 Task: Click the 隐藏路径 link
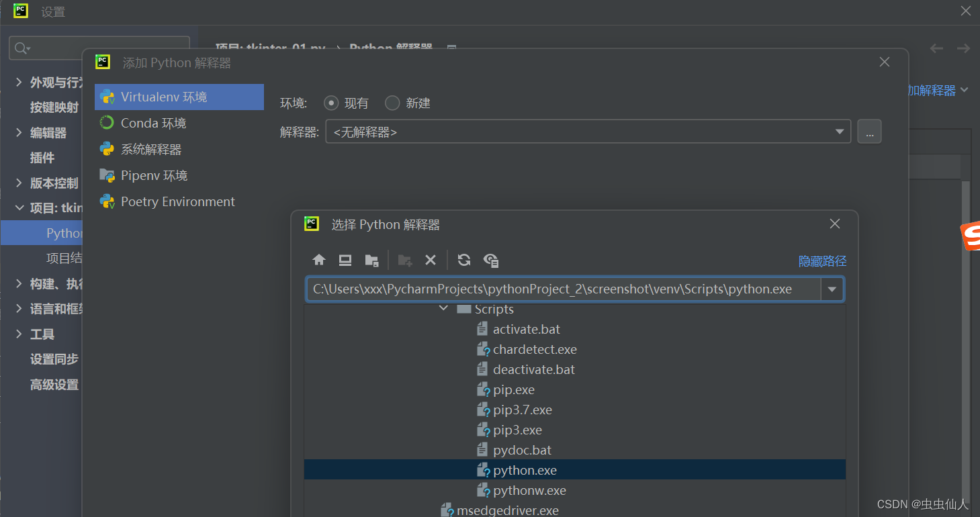[x=822, y=261]
